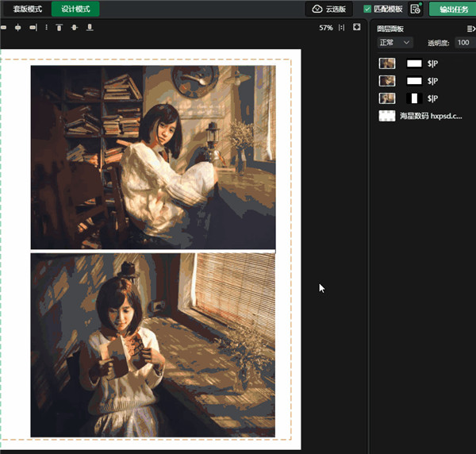Select the 海星数码 hxpsd.c... layer
The width and height of the screenshot is (476, 454).
click(425, 116)
